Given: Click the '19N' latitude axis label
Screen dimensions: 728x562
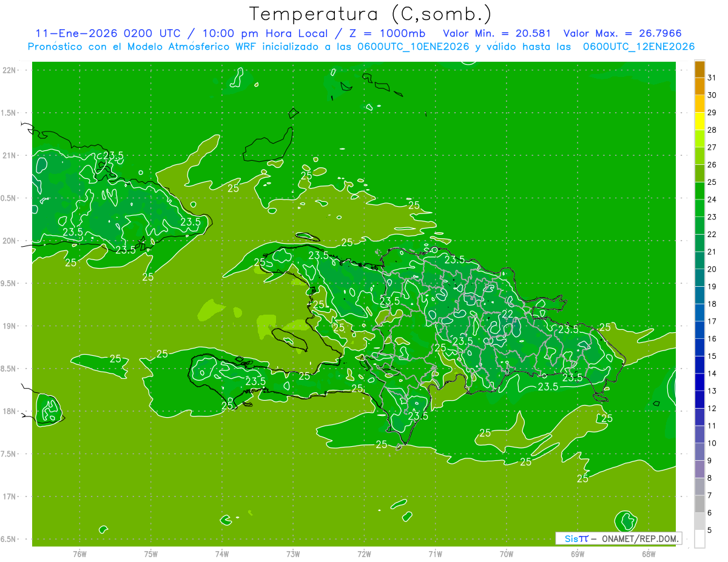Looking at the screenshot, I should click(x=10, y=326).
